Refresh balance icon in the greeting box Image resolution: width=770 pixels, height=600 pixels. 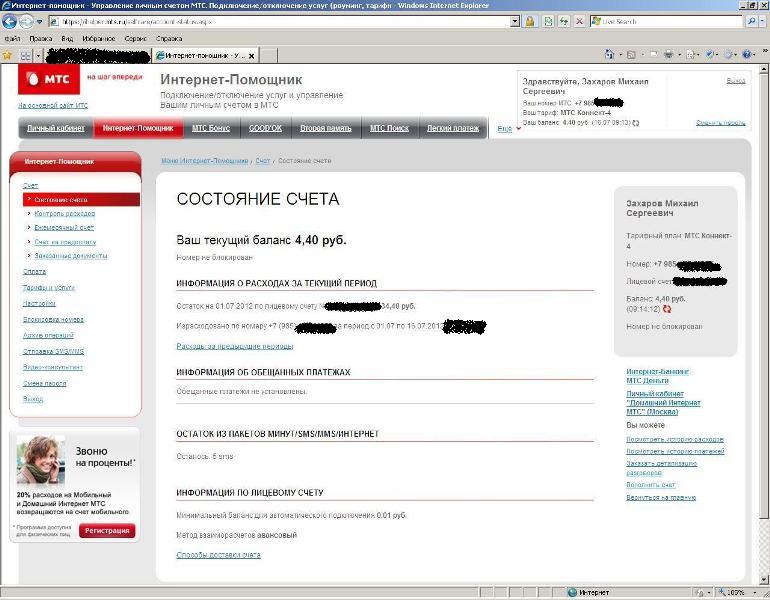click(x=636, y=123)
